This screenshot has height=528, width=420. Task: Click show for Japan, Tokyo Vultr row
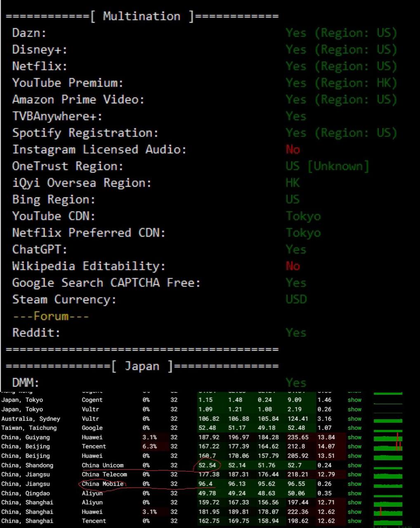click(x=354, y=409)
